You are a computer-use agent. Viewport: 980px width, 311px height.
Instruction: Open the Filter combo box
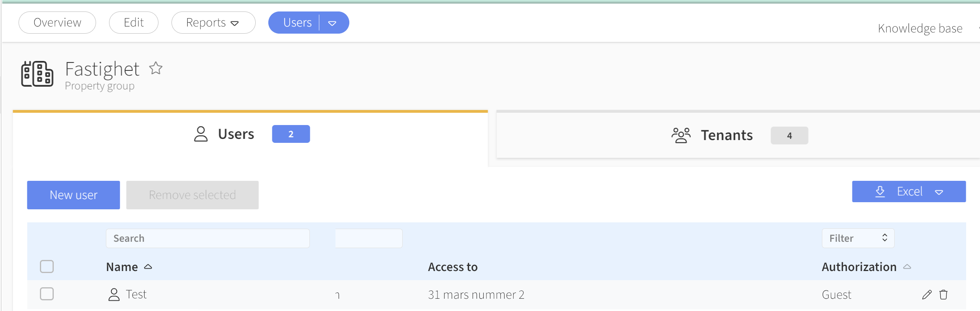(858, 238)
